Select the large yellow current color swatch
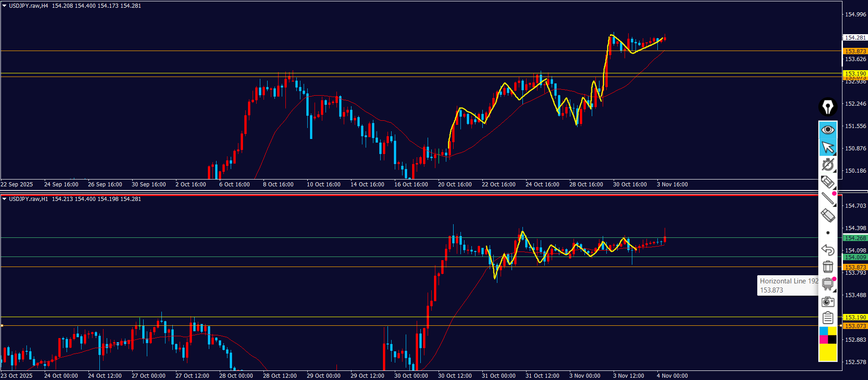This screenshot has width=868, height=380. [828, 352]
